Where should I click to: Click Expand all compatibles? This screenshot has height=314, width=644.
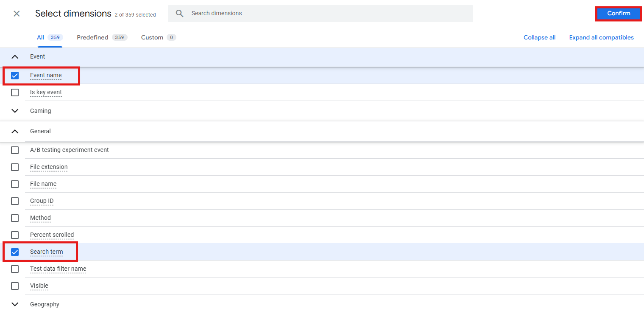[x=601, y=37]
